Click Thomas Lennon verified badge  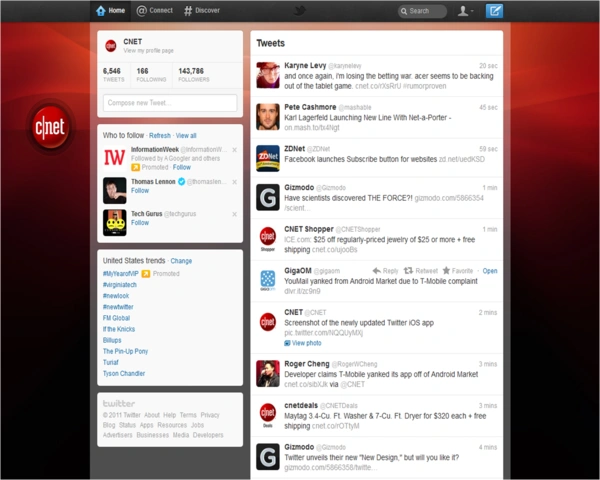(x=181, y=181)
